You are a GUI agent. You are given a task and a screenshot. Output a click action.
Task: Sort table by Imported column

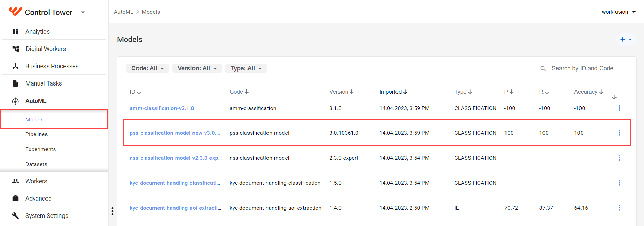pyautogui.click(x=393, y=92)
